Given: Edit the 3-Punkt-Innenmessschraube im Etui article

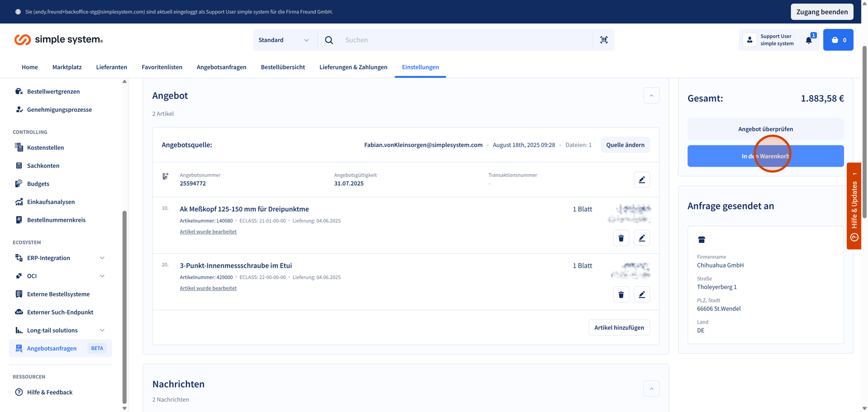Looking at the screenshot, I should [x=642, y=294].
